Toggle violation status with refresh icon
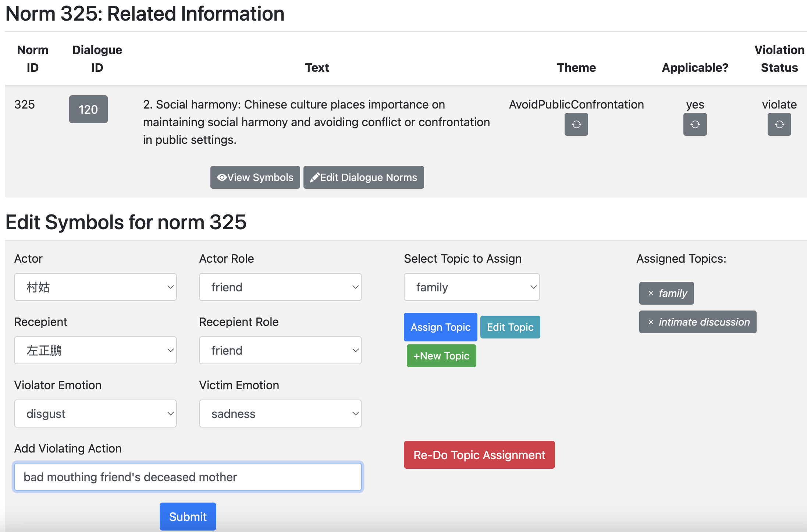 (779, 125)
